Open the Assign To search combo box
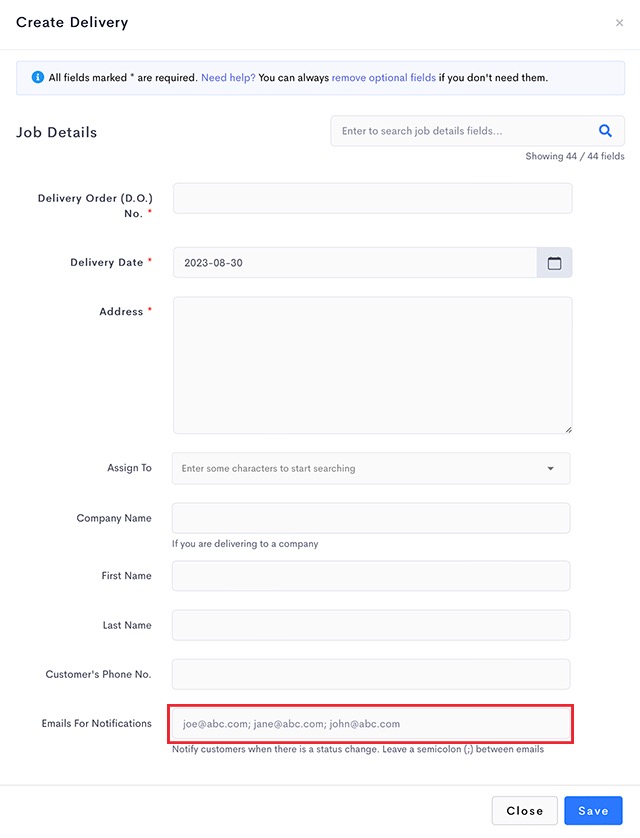The width and height of the screenshot is (640, 838). tap(371, 469)
